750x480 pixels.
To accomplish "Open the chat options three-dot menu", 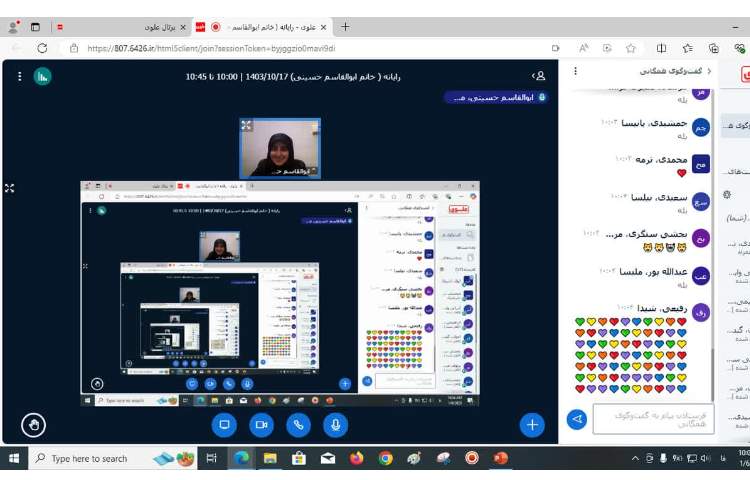I will tap(575, 72).
